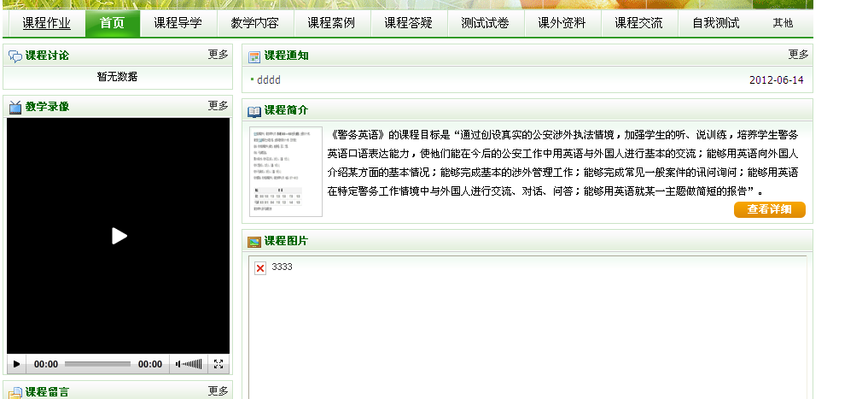Image resolution: width=868 pixels, height=399 pixels.
Task: Open the dddd course notice link
Action: tap(268, 80)
